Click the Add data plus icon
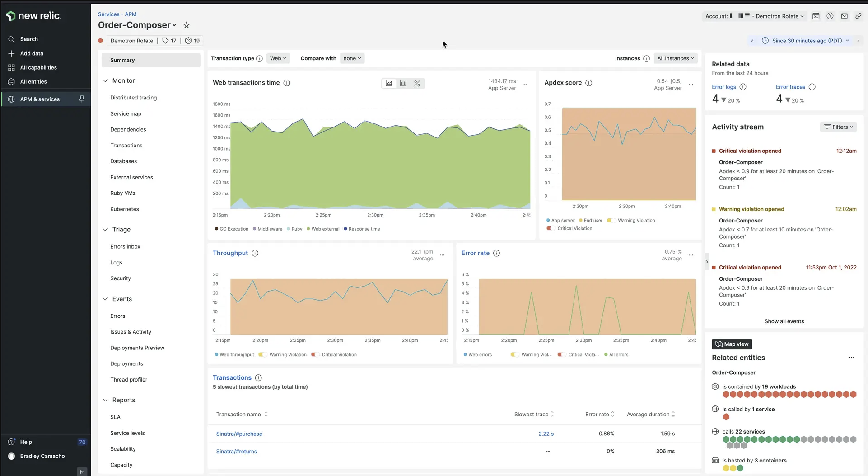Viewport: 868px width, 476px height. point(11,53)
